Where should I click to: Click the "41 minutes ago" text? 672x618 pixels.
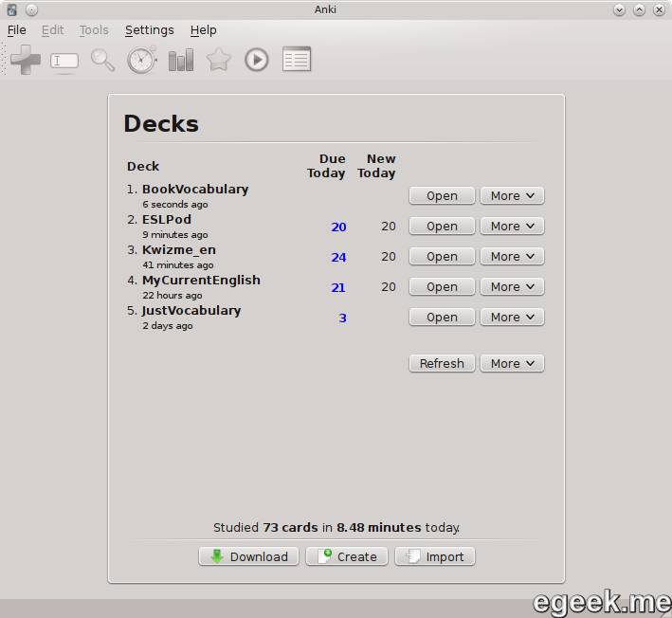pos(178,265)
